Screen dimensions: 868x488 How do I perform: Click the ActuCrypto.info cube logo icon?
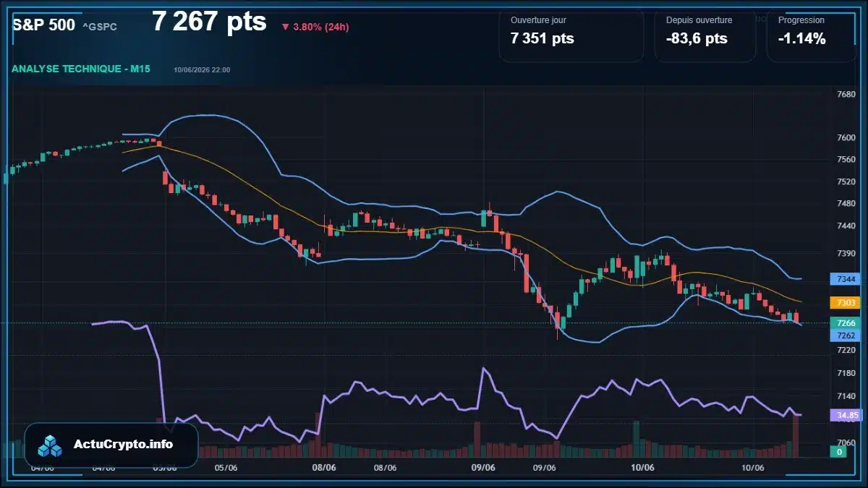51,445
